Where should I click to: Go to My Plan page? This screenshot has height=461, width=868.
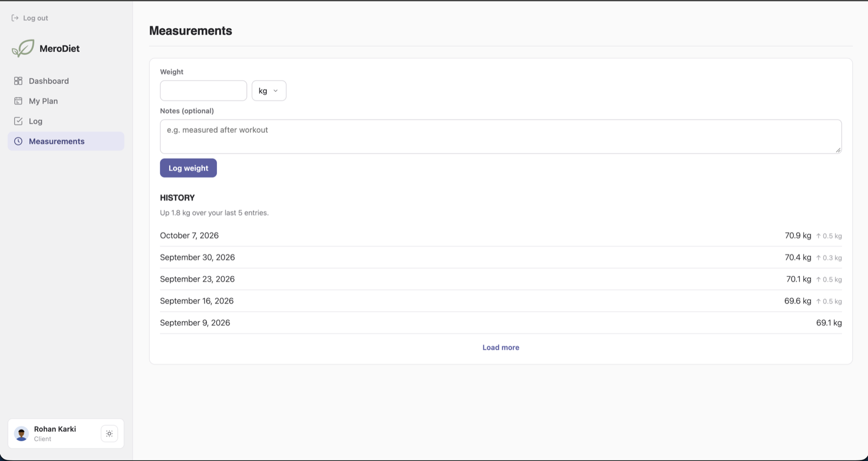point(66,101)
